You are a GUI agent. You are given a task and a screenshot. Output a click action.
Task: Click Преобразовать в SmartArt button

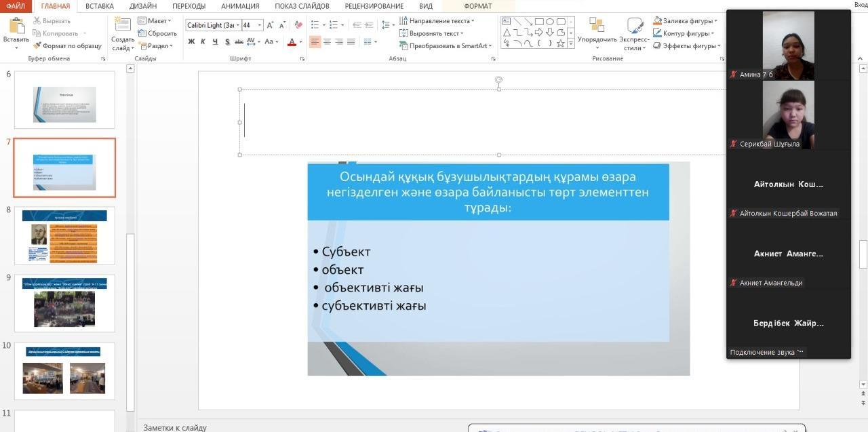[446, 46]
